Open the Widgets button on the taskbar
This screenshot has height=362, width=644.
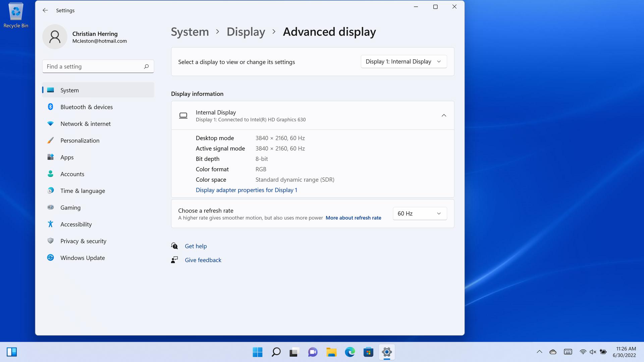(12, 352)
